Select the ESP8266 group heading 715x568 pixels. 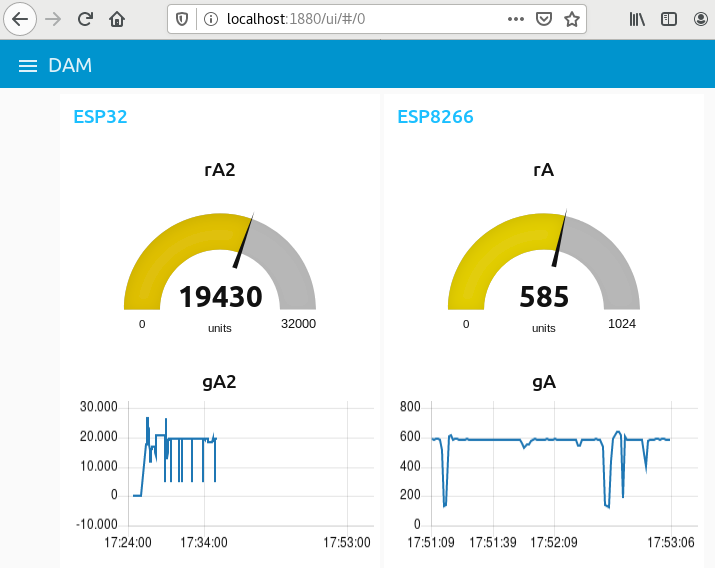[435, 117]
